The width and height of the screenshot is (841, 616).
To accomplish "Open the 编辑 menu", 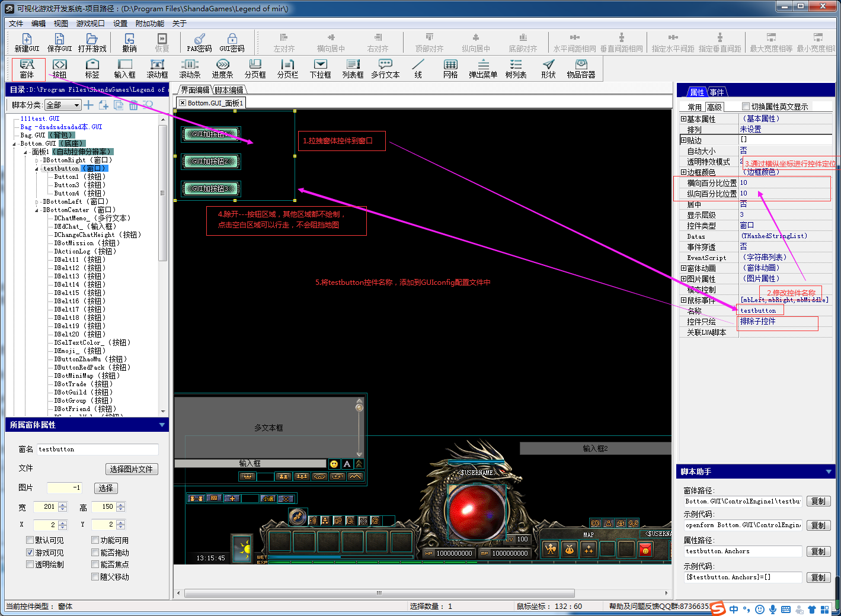I will coord(39,24).
